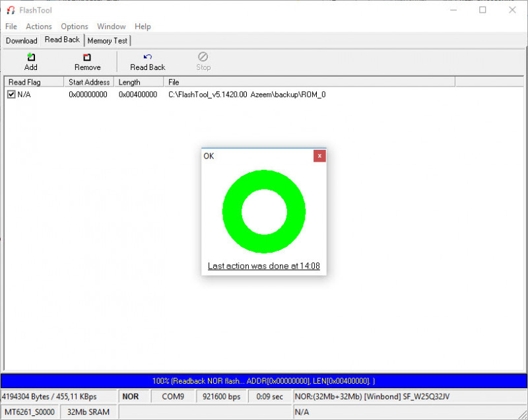
Task: Switch to the Memory Test tab
Action: (x=108, y=41)
